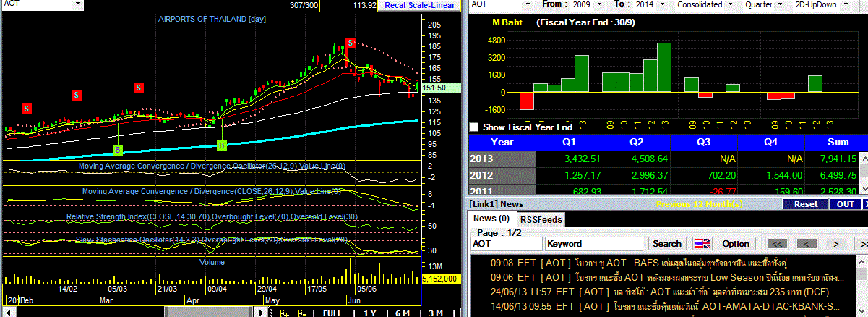Switch to the News (0) tab

pyautogui.click(x=491, y=219)
